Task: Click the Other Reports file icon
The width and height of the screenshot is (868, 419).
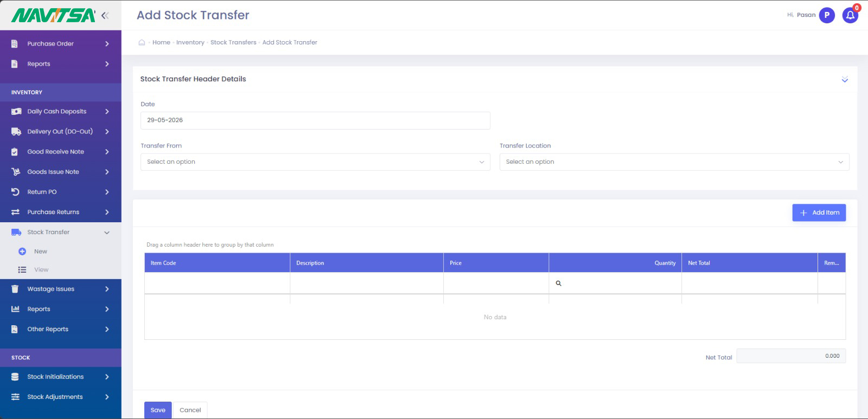Action: point(15,329)
